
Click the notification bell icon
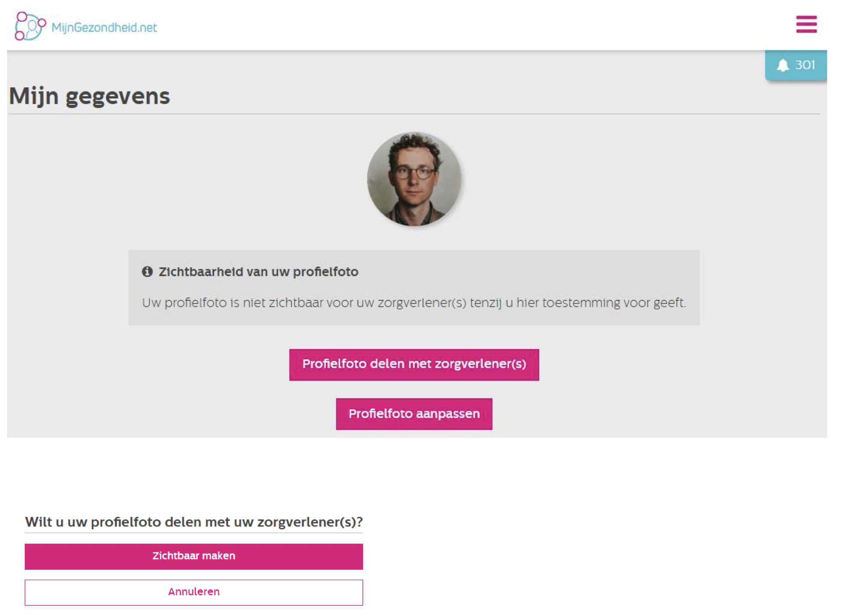pos(783,65)
